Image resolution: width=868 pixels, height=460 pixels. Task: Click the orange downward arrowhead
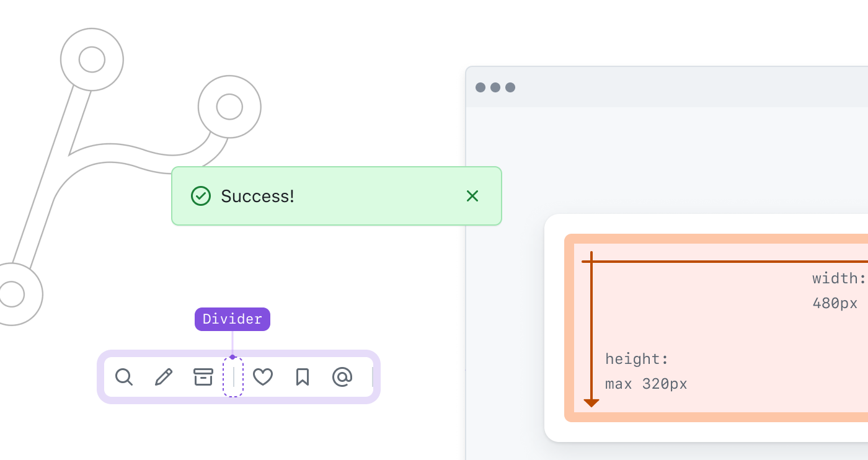click(591, 403)
